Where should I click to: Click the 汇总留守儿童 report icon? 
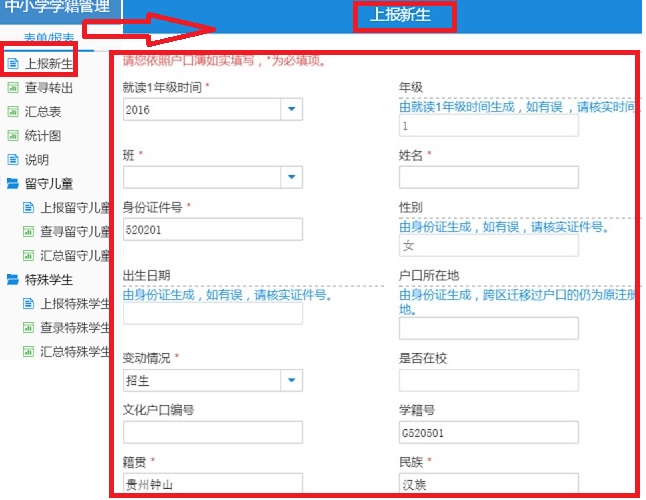pyautogui.click(x=28, y=255)
